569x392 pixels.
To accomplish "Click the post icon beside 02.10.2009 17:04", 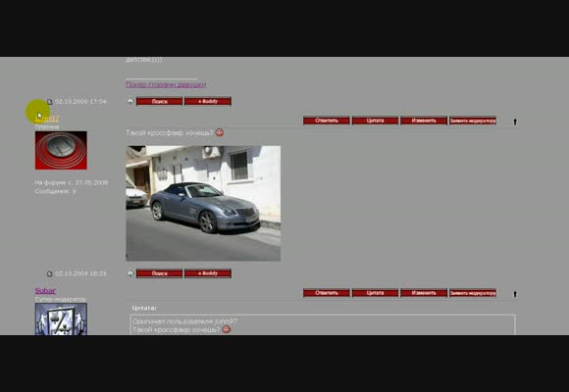I will [50, 102].
